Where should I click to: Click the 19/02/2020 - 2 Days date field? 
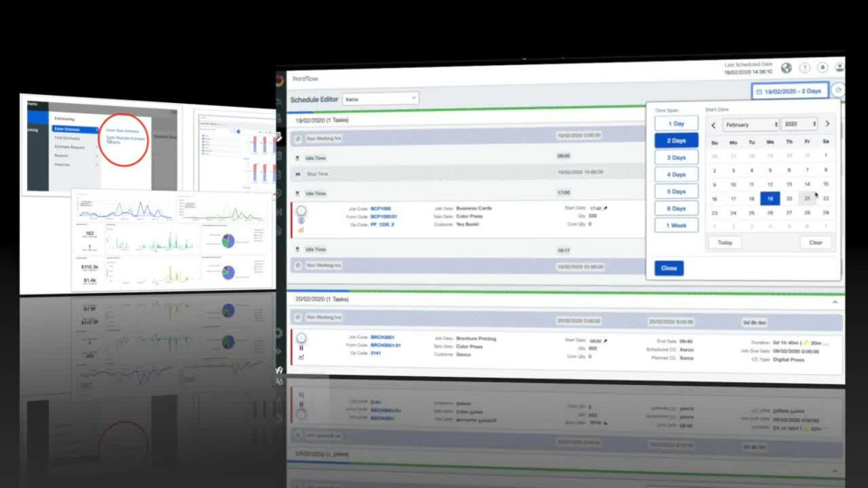click(x=789, y=91)
